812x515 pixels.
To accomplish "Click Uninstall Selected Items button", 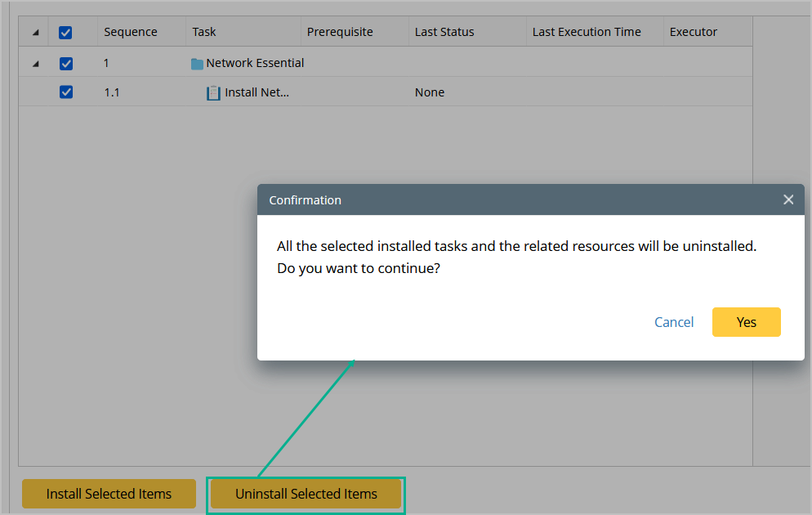I will (x=306, y=494).
